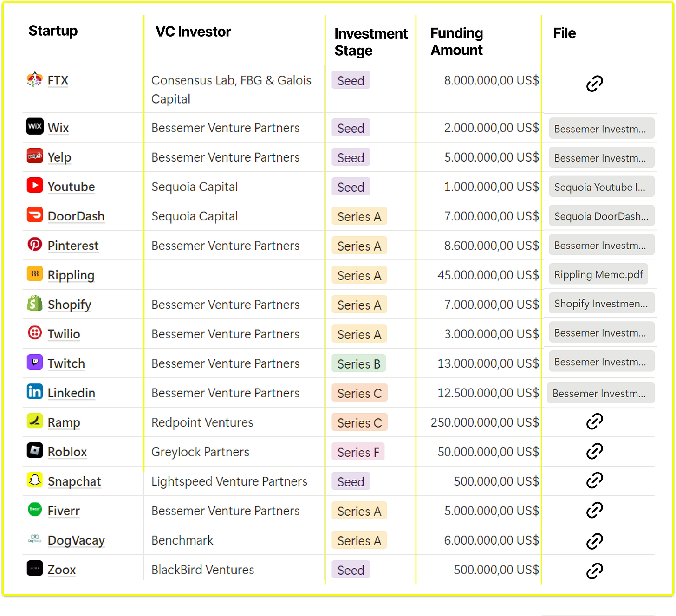Click the Fiverr logo icon
The image size is (676, 616).
[35, 509]
